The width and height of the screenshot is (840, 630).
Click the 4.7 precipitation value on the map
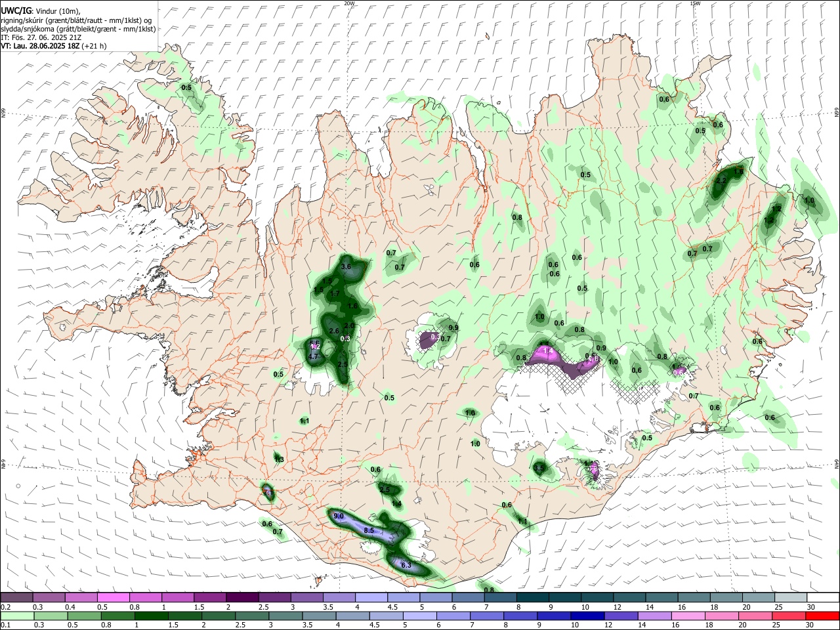tap(313, 356)
